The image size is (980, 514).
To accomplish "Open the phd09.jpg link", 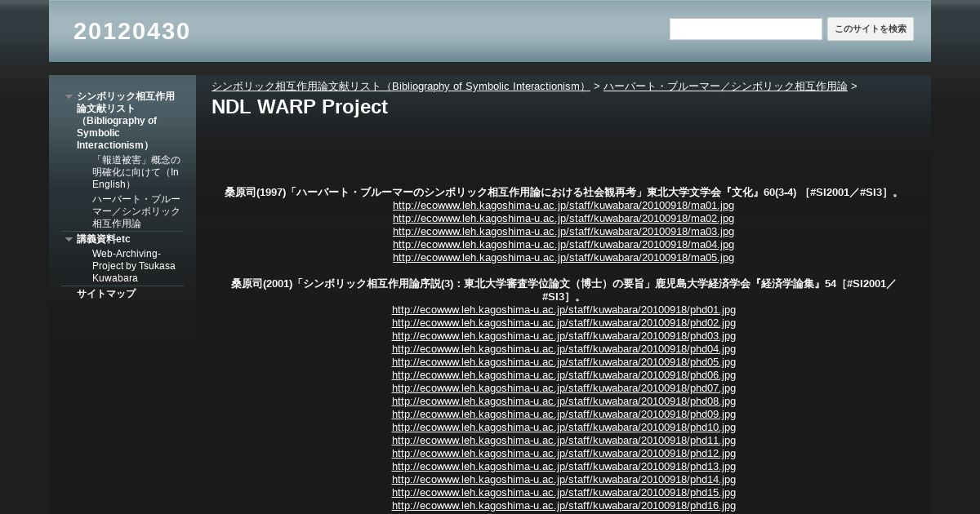I will [x=563, y=414].
